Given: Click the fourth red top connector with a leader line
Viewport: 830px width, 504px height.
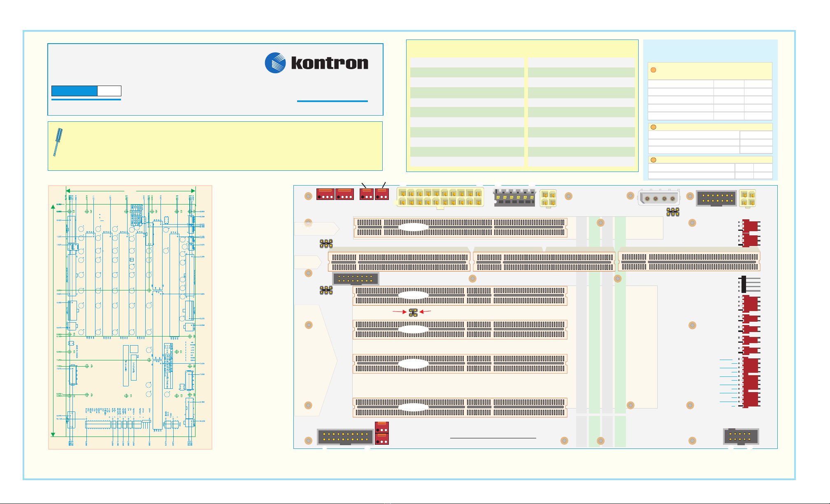Looking at the screenshot, I should [382, 194].
